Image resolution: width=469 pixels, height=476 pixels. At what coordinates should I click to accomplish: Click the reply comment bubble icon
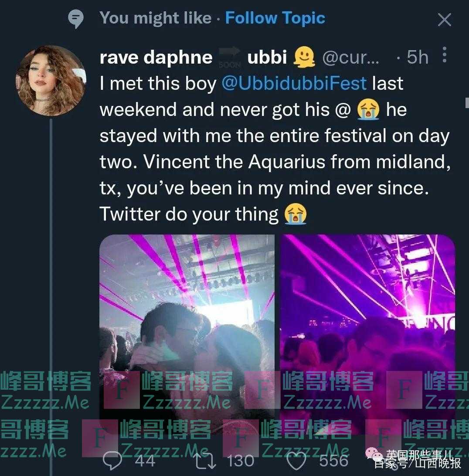[x=112, y=461]
